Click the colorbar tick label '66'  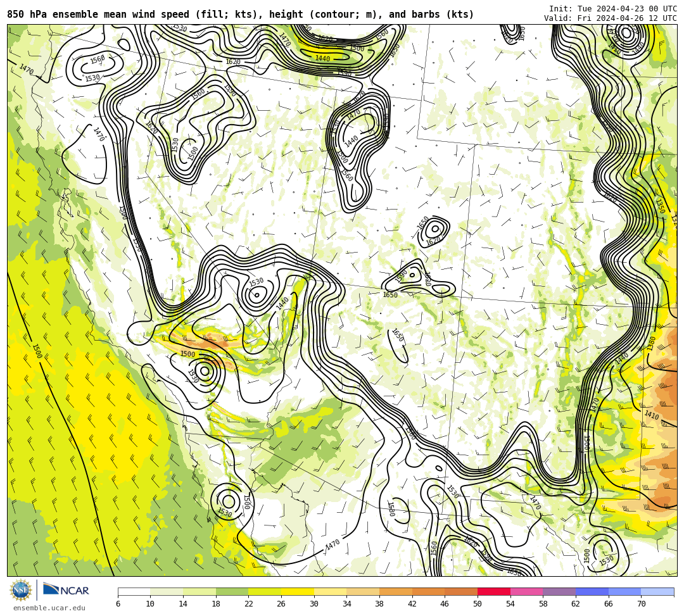(x=608, y=604)
